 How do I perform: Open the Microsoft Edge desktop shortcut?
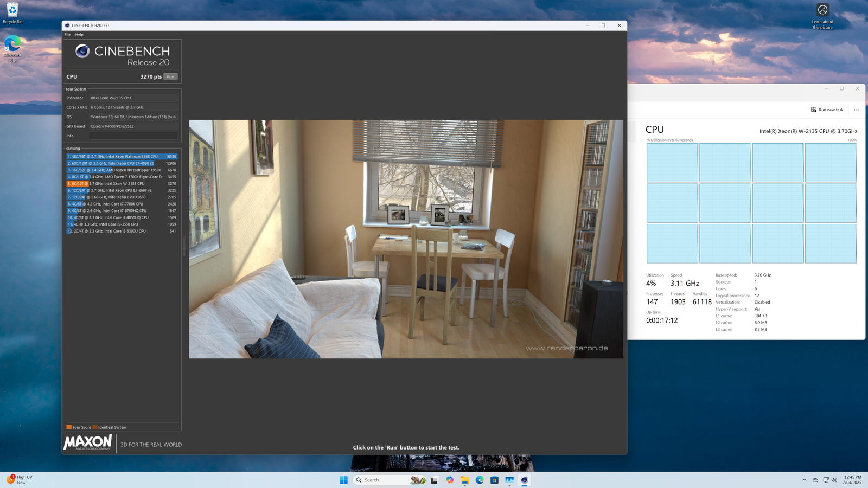coord(12,49)
